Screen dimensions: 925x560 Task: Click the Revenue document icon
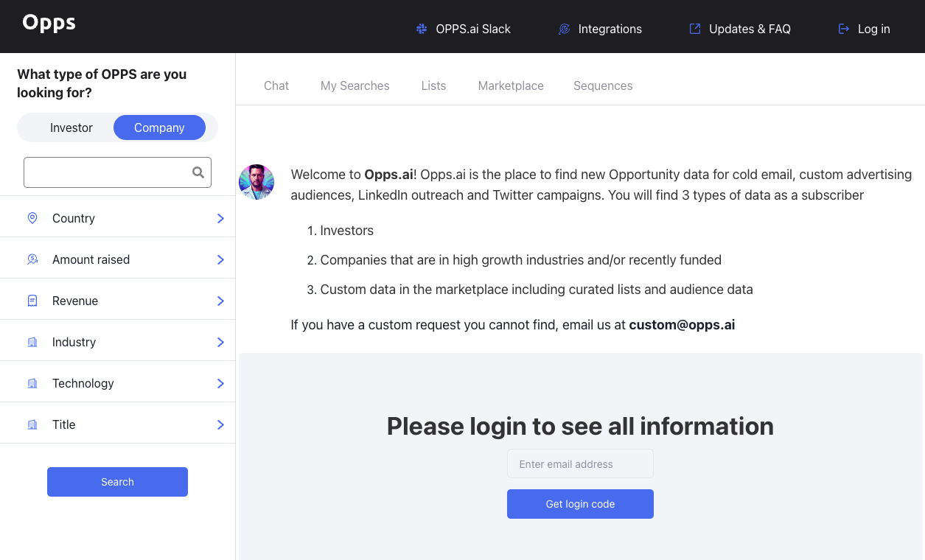(32, 301)
